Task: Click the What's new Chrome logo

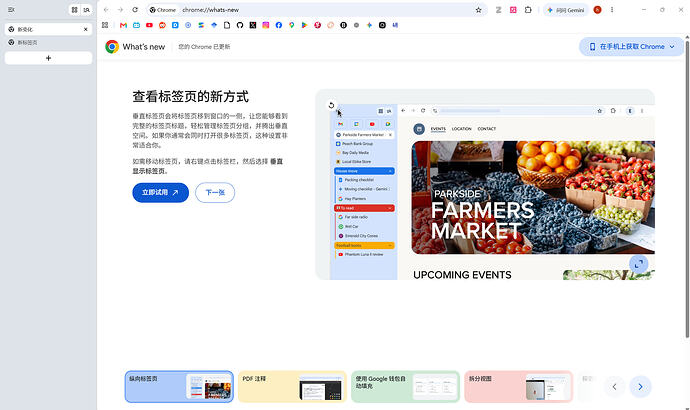Action: pyautogui.click(x=112, y=47)
